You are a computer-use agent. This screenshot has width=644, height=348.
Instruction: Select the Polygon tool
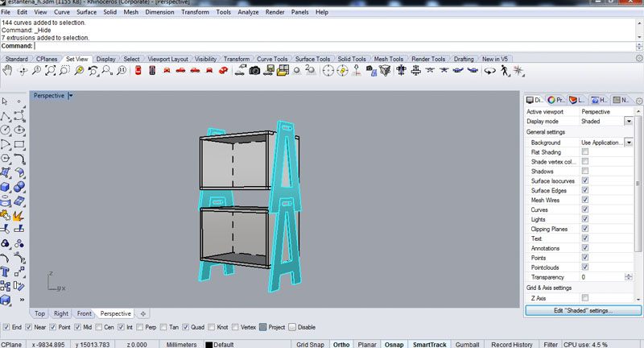click(x=6, y=158)
